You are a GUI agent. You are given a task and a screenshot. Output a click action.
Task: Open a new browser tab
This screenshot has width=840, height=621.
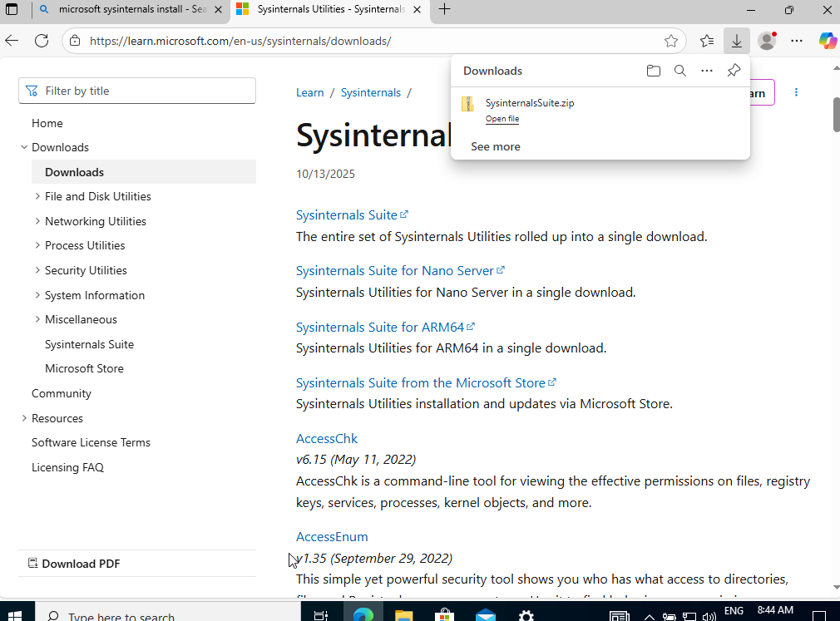click(x=445, y=10)
